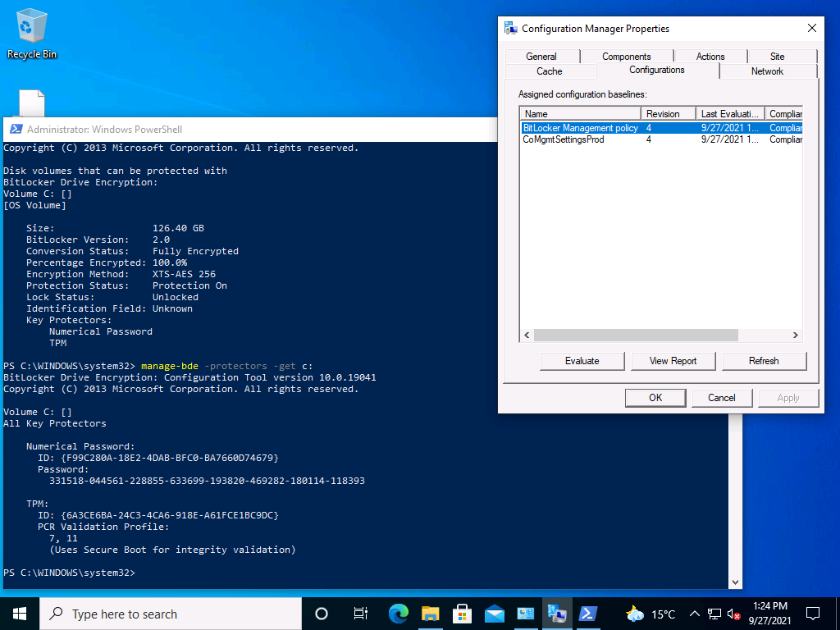Select the blank file icon on the desktop
This screenshot has height=630, width=840.
click(x=32, y=103)
